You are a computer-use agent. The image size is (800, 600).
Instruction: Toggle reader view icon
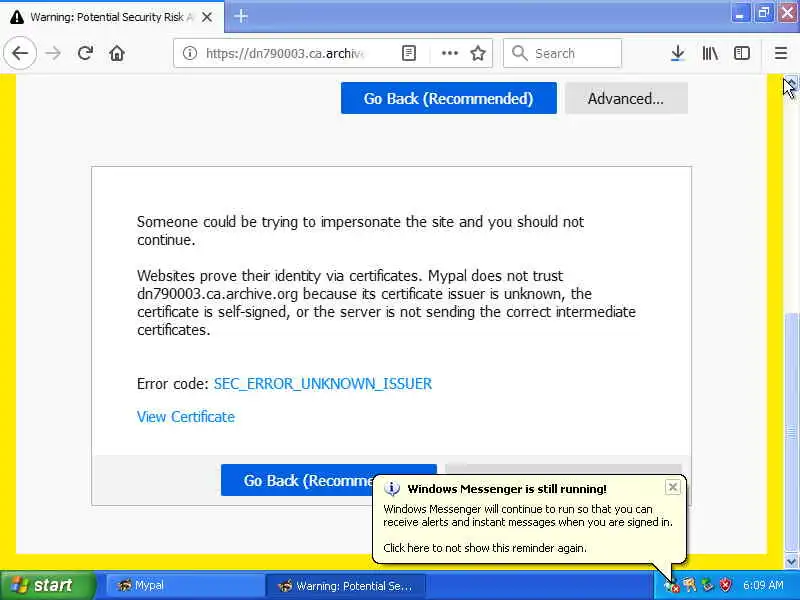point(409,53)
